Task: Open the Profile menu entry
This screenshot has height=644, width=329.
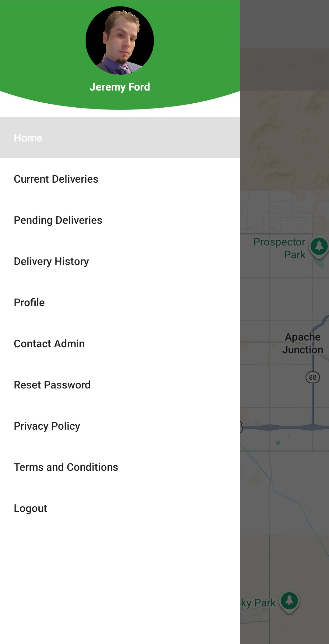Action: [x=29, y=302]
